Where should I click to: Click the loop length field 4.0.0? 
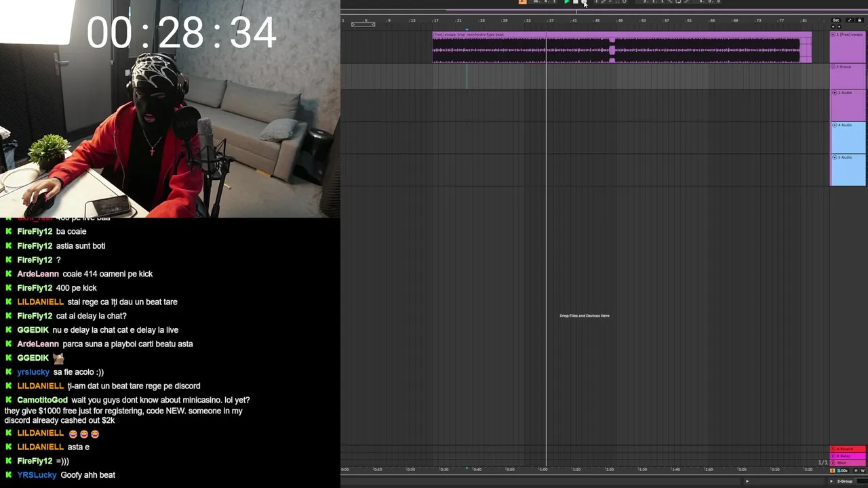coord(710,2)
